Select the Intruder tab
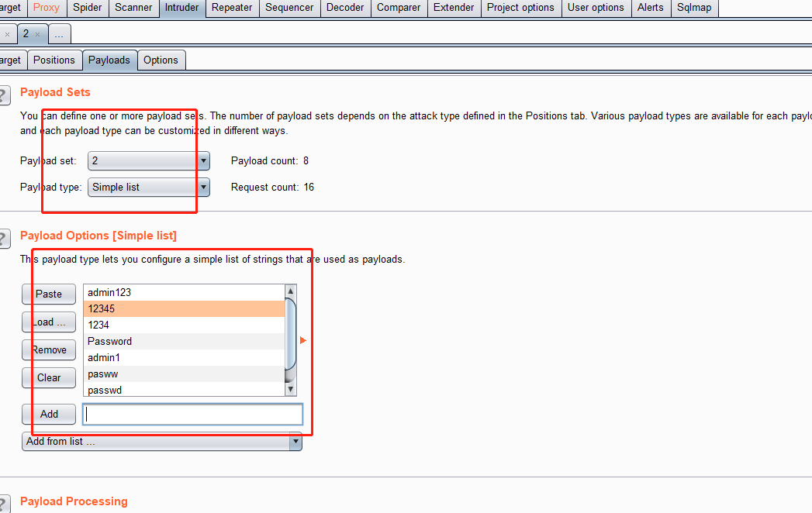Screen dimensions: 812x513 (x=181, y=8)
